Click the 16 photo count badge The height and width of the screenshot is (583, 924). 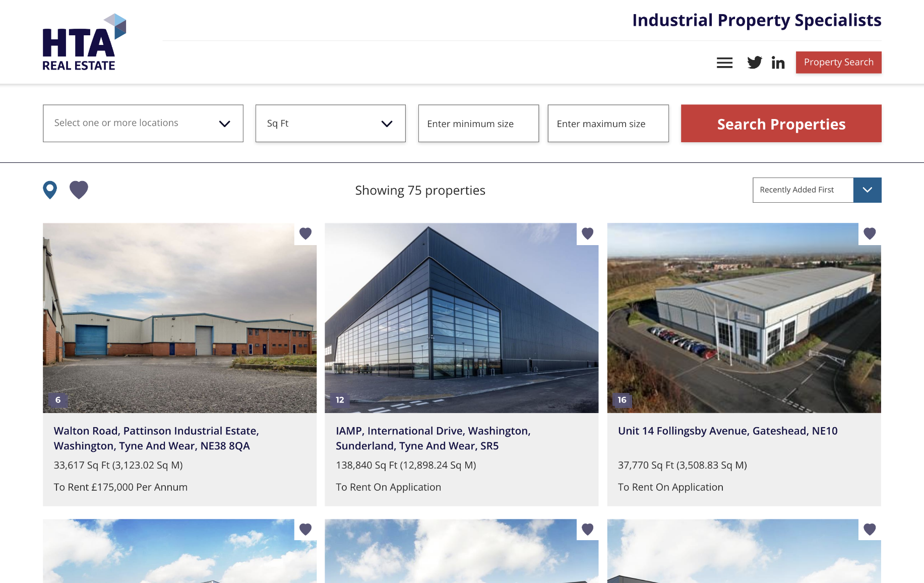622,400
